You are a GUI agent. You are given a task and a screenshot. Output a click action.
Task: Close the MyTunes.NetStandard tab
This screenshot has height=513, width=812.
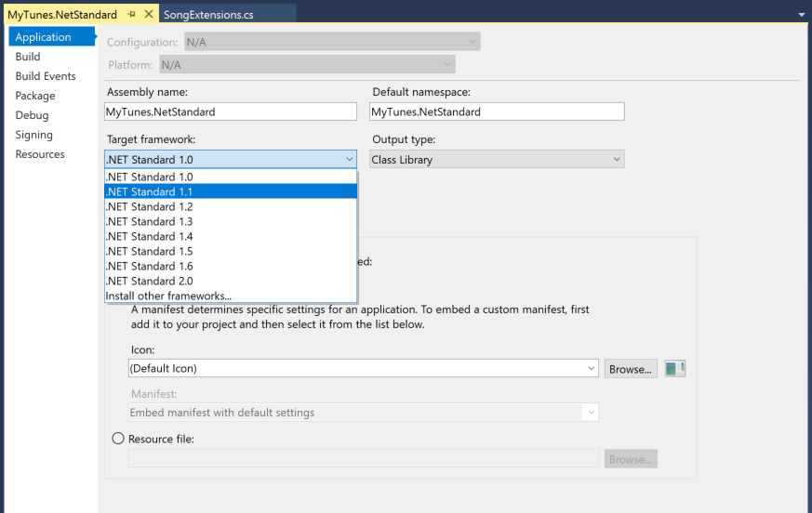click(x=149, y=14)
